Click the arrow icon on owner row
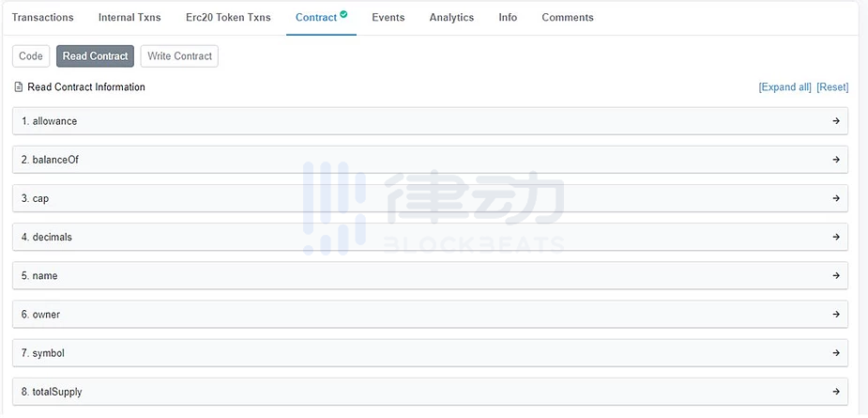 (835, 314)
